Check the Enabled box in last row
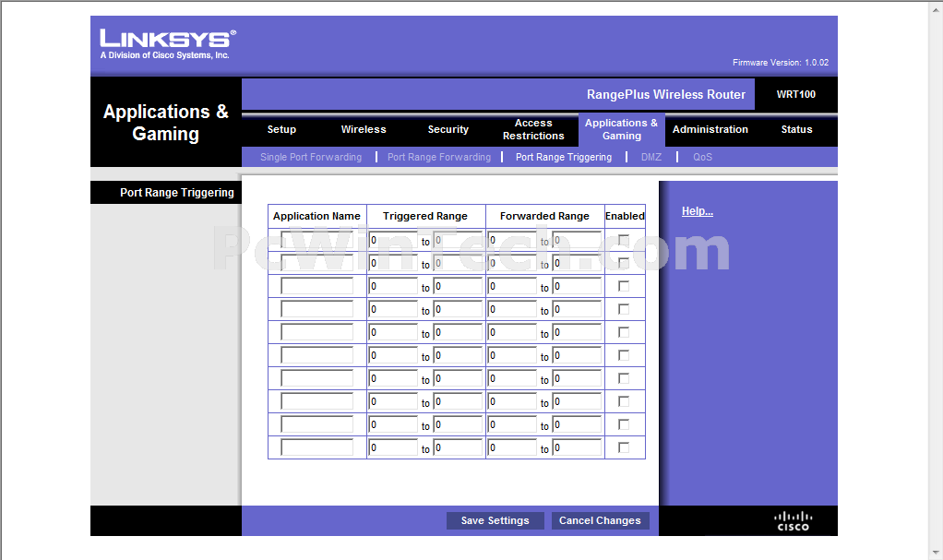The height and width of the screenshot is (560, 943). tap(624, 447)
